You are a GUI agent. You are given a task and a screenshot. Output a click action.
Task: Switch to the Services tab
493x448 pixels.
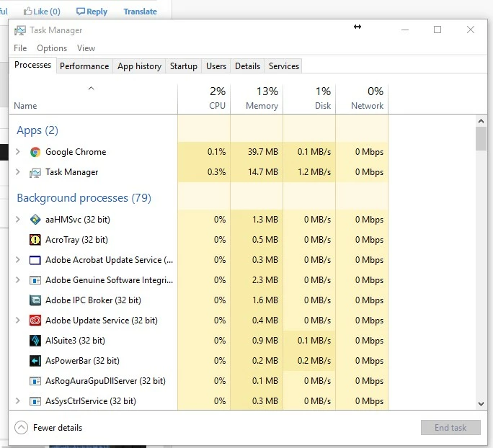click(x=283, y=66)
